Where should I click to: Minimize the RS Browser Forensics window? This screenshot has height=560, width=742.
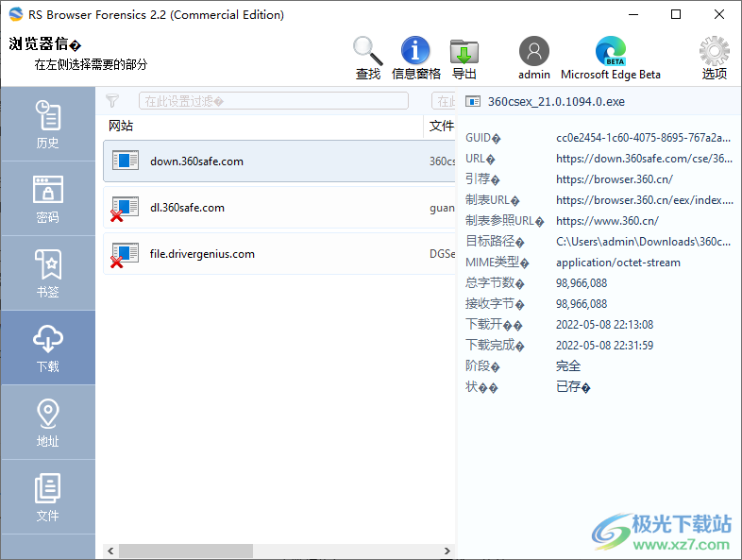(633, 14)
